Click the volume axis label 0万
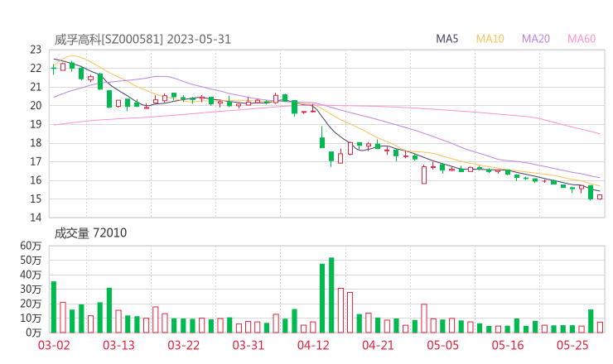The image size is (613, 364). [34, 333]
